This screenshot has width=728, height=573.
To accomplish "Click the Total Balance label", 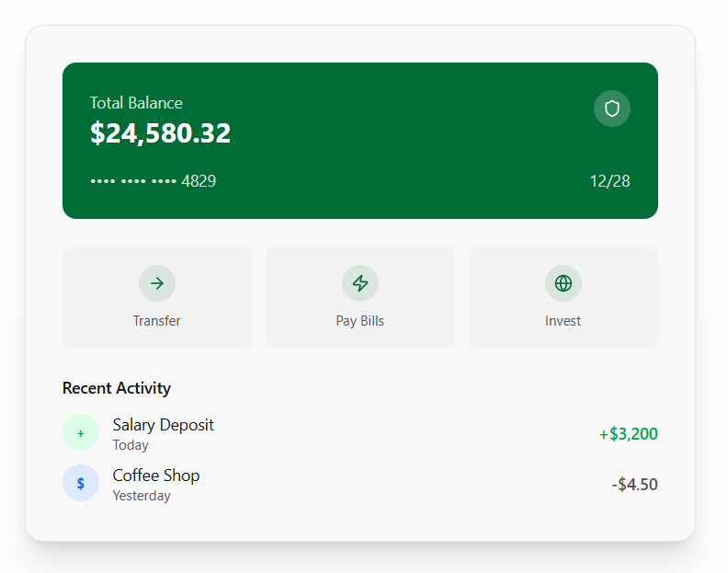I will [x=136, y=103].
